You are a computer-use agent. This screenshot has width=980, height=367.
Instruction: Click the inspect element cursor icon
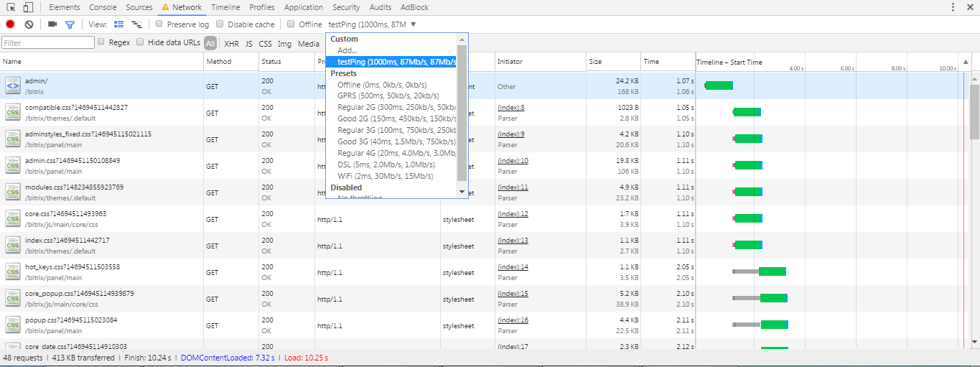(11, 7)
